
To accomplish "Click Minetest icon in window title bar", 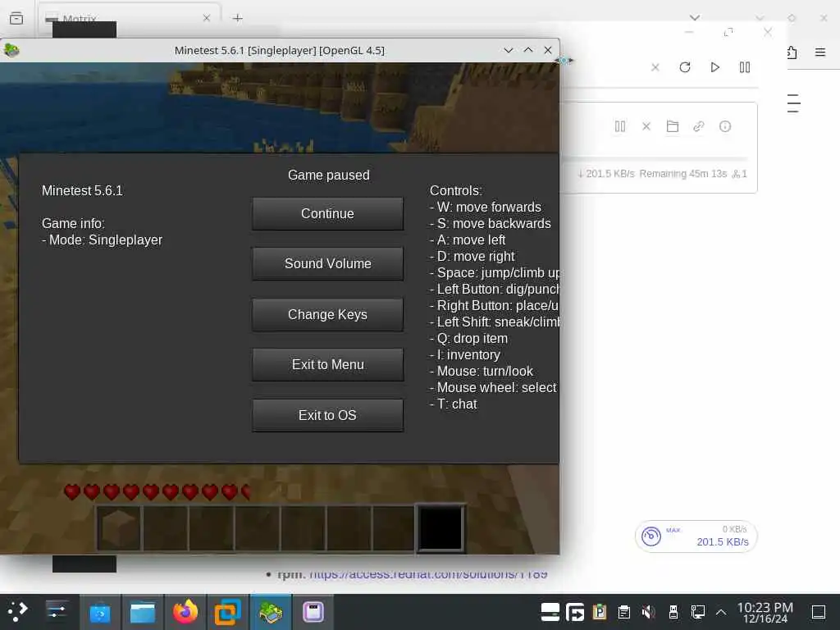I will (x=11, y=50).
